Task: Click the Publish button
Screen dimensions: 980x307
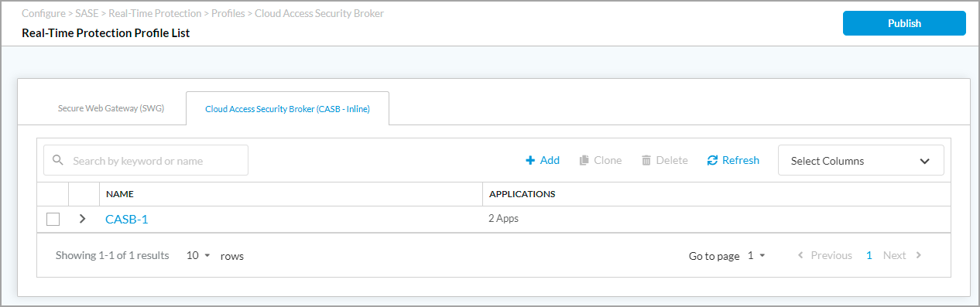Action: click(x=904, y=23)
